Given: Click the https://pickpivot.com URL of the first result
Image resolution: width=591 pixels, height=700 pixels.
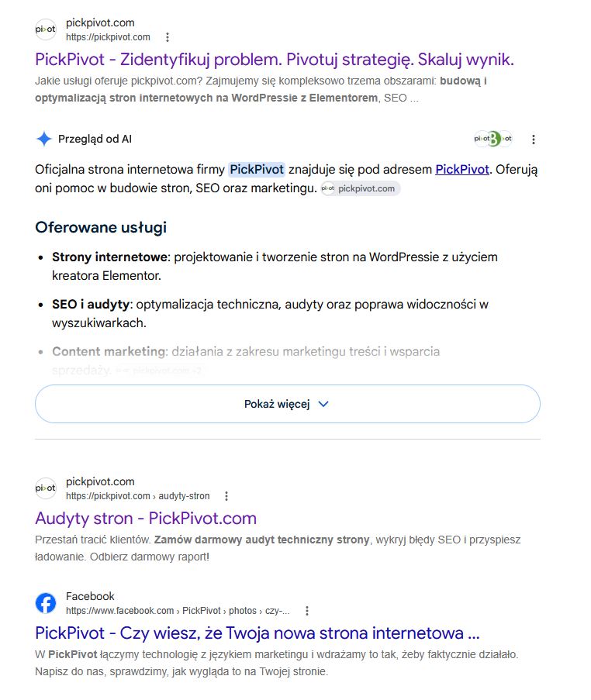Looking at the screenshot, I should 108,37.
